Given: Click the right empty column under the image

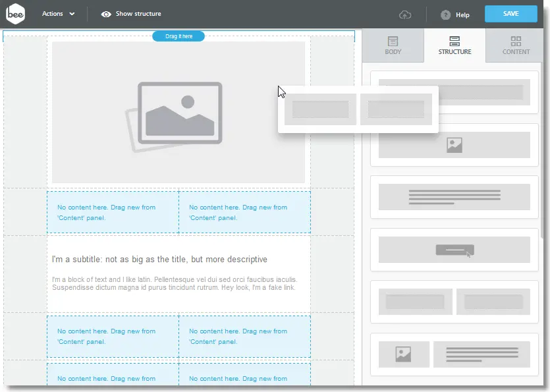Looking at the screenshot, I should point(245,212).
